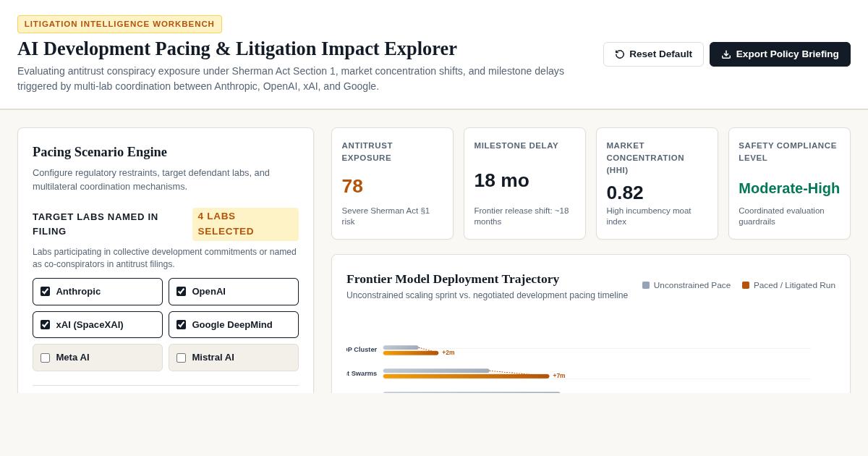Click the Milestone Delay card
Image resolution: width=868 pixels, height=456 pixels.
click(525, 184)
